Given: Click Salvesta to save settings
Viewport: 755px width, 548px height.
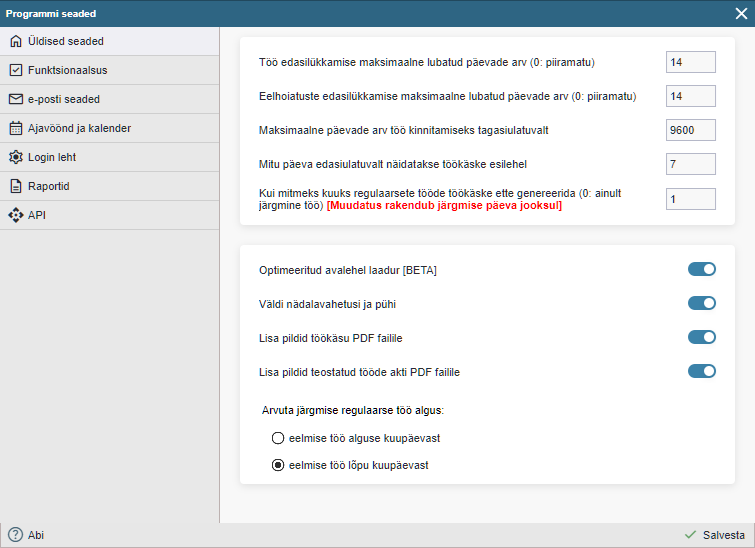Looking at the screenshot, I should [x=715, y=535].
